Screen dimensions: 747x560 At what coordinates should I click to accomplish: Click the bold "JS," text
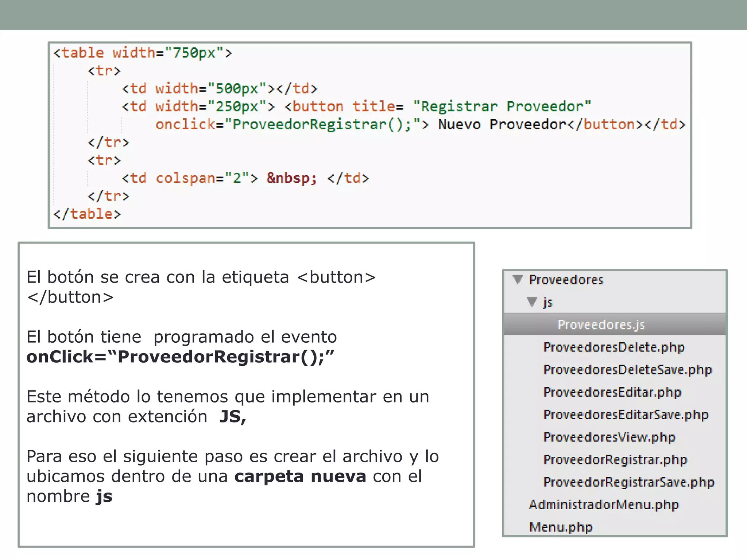233,416
